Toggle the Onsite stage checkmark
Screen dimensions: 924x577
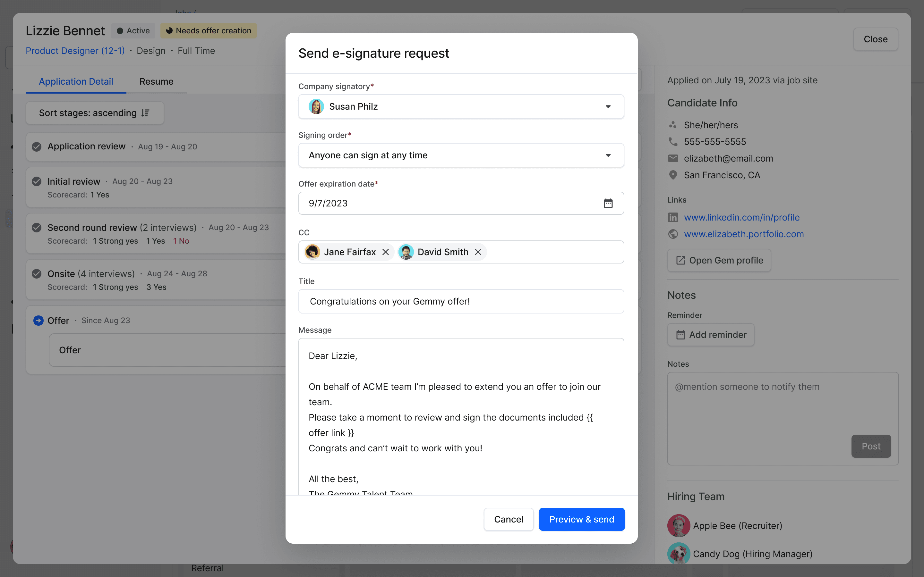click(x=37, y=274)
